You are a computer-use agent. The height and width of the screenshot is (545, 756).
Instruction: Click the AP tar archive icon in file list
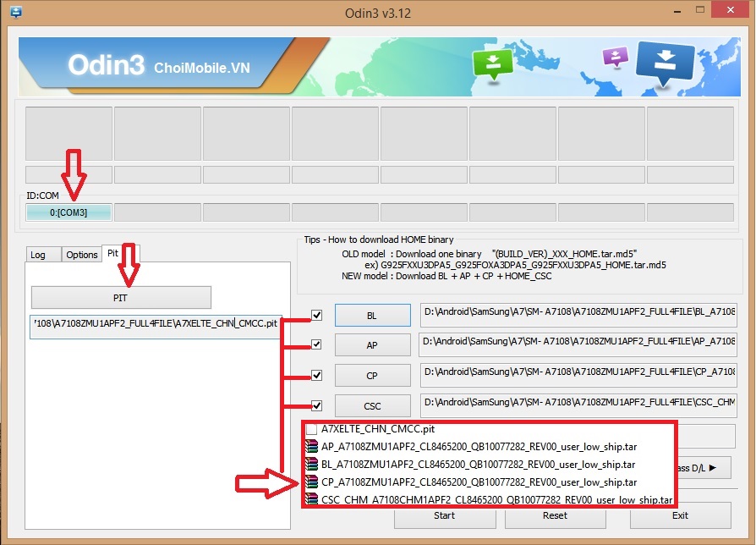coord(312,446)
